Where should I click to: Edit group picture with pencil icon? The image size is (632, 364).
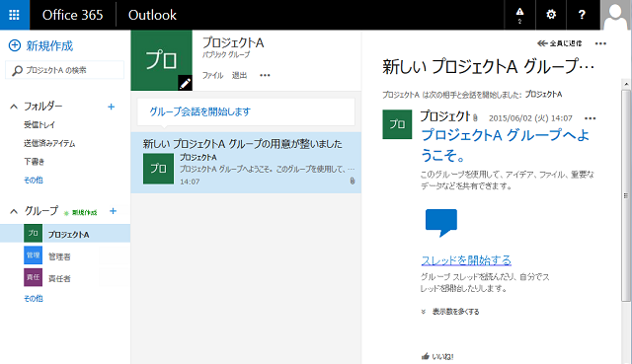pos(185,83)
